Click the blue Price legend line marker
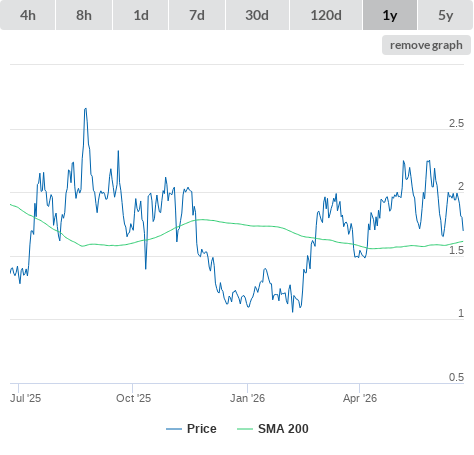This screenshot has height=455, width=474. (x=174, y=429)
